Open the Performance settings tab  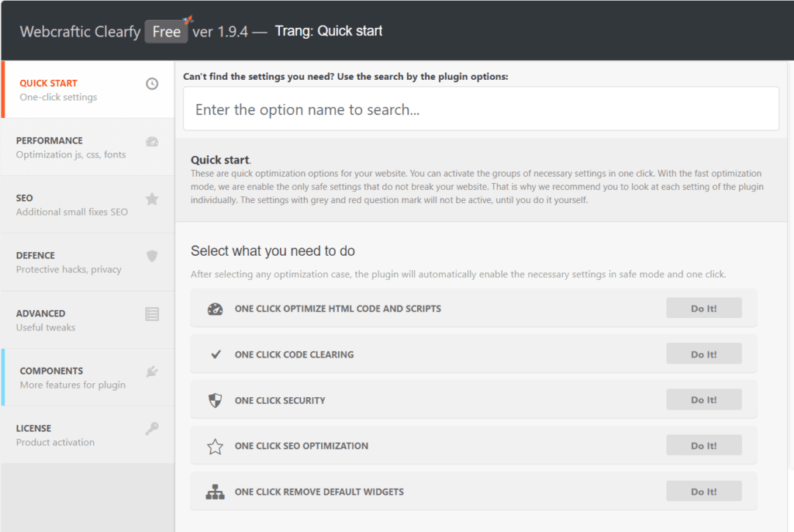tap(88, 147)
